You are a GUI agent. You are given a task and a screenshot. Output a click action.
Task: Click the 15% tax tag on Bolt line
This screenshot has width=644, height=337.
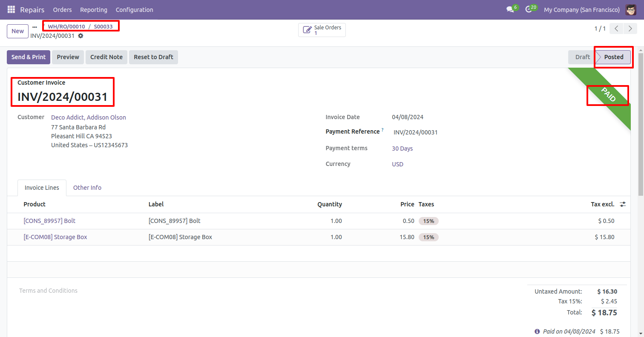click(x=428, y=221)
